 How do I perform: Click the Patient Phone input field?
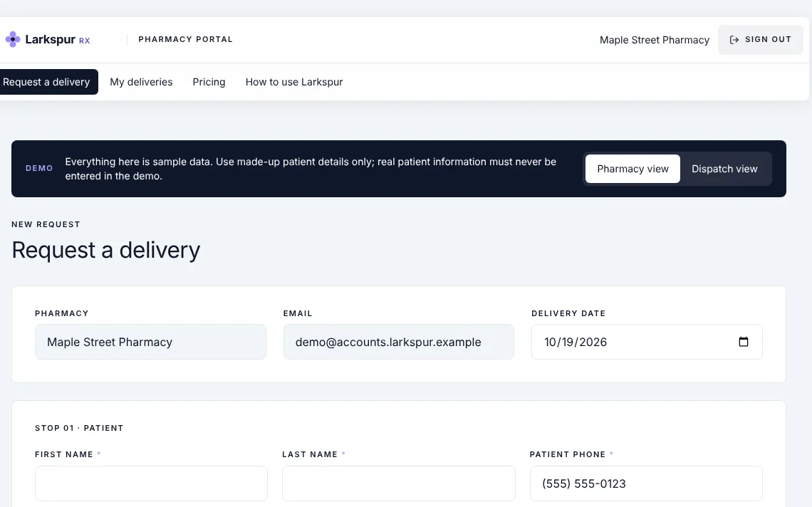pyautogui.click(x=646, y=484)
